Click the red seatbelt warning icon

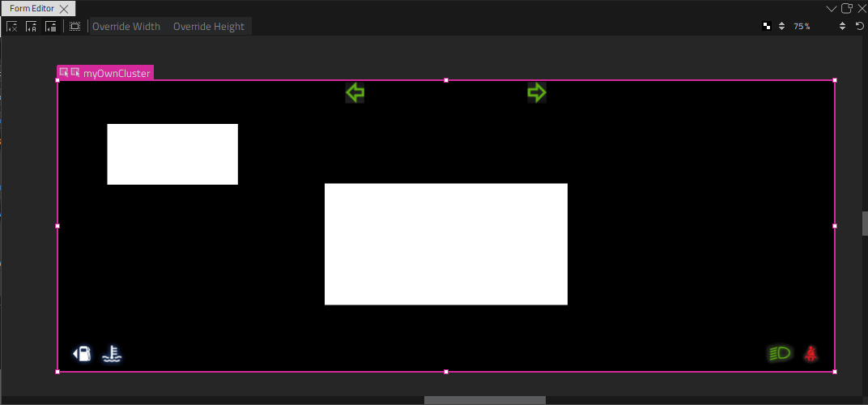point(811,353)
